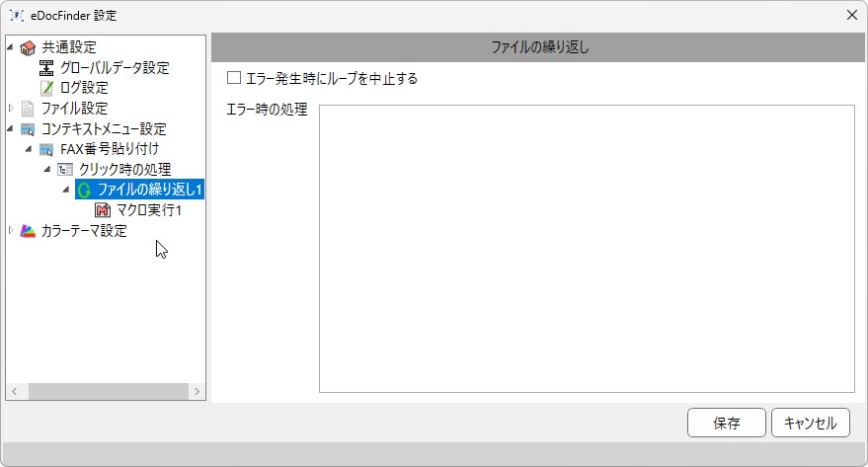Select コンテキストメニュー設定 tree item

point(104,129)
